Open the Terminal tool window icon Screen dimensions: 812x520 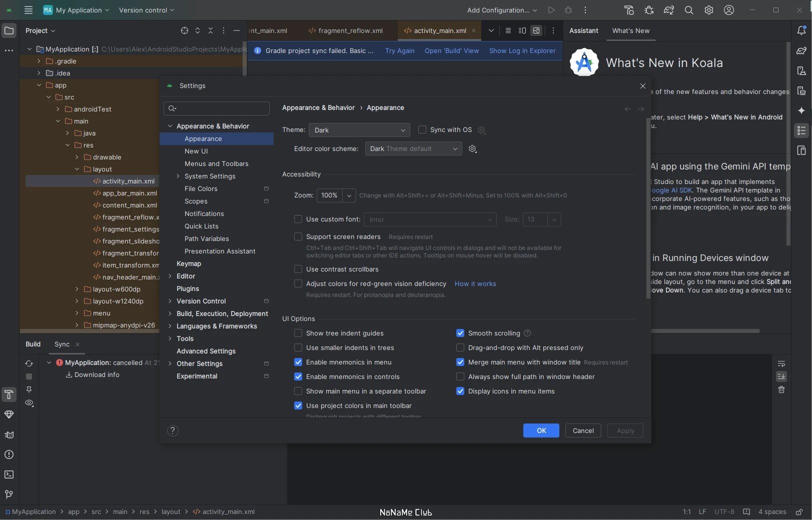point(9,474)
